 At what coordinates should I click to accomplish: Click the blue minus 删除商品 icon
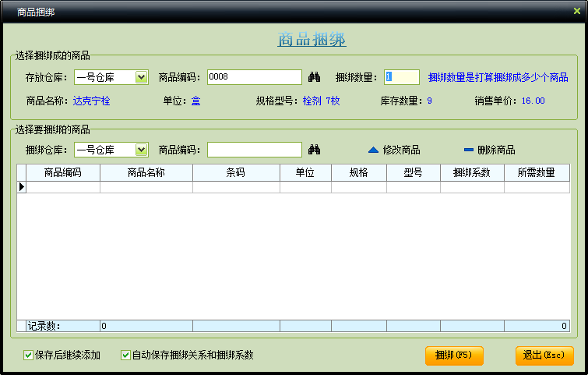click(x=469, y=150)
